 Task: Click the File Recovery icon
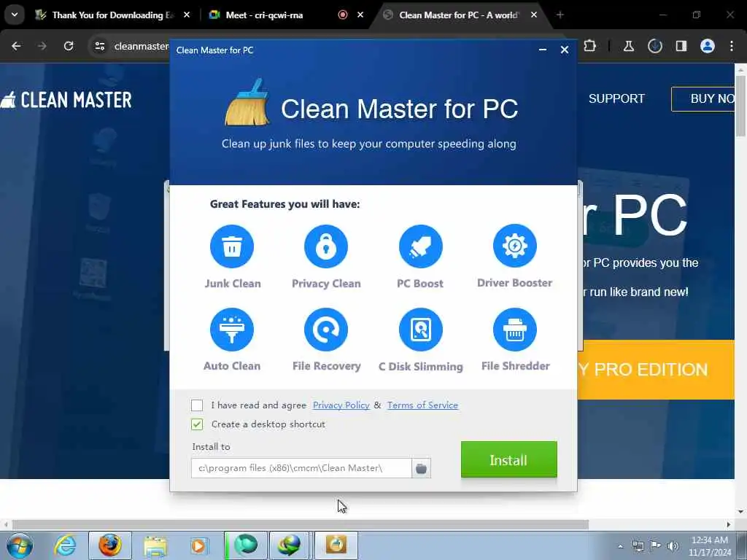click(x=326, y=330)
